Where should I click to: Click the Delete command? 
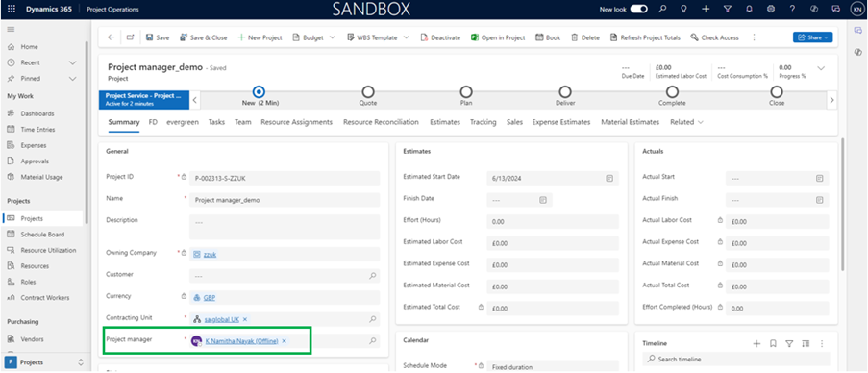click(x=585, y=37)
